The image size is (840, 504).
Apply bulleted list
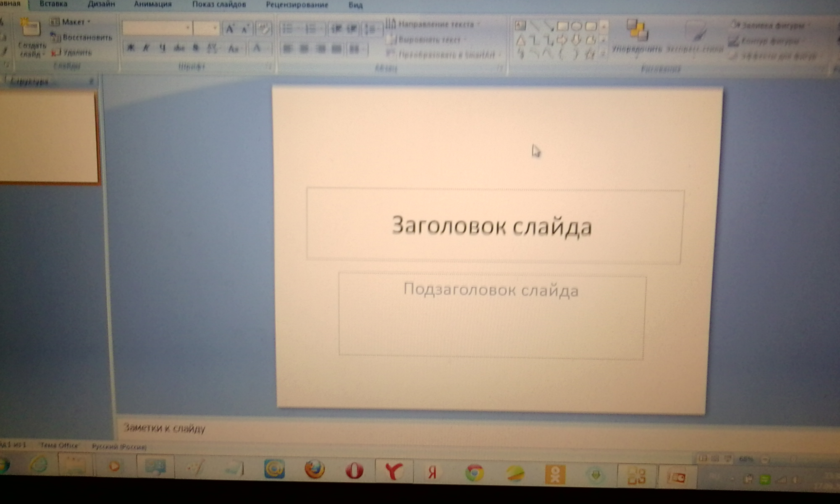290,29
